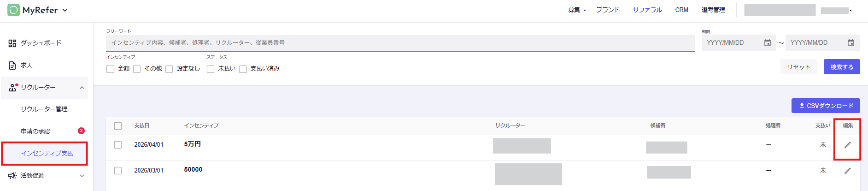Open 求人 from the sidebar
This screenshot has width=868, height=191.
pos(26,66)
